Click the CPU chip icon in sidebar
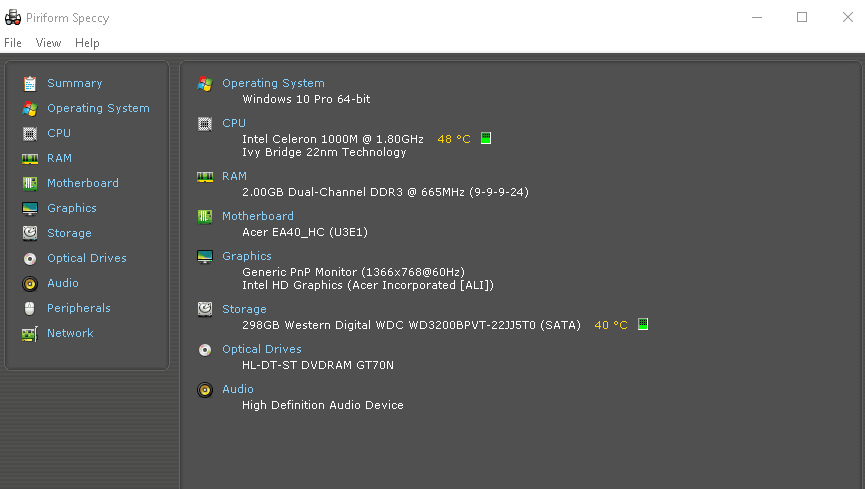865x489 pixels. (30, 133)
